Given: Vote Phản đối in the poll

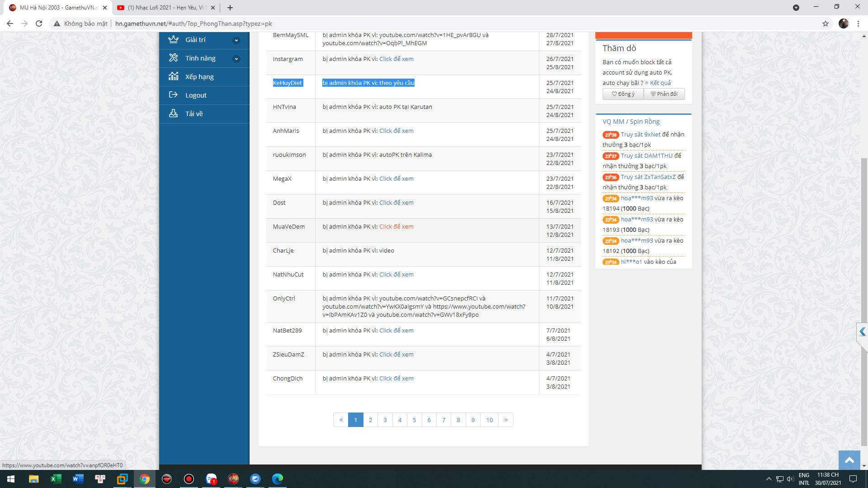Looking at the screenshot, I should (664, 94).
